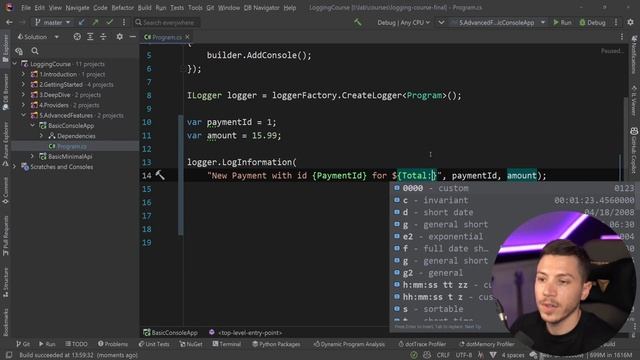Select Program.cs in Solution tree

71,146
